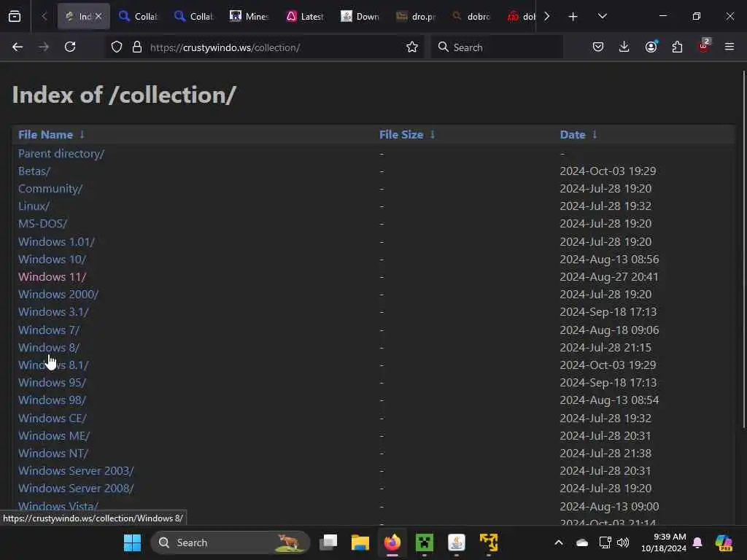The image size is (747, 560).
Task: Expand the list all tabs dropdown
Action: 602,17
